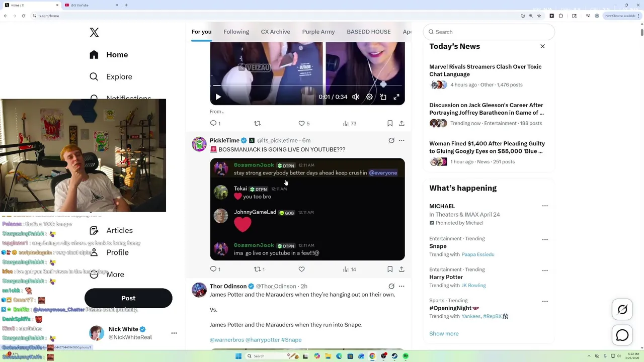Repost PickleTime's BossmanJack post
The height and width of the screenshot is (362, 644).
259,269
